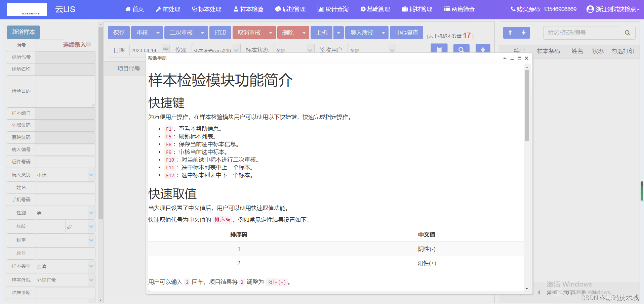Expand the 二次审核 dropdown arrow

click(203, 33)
